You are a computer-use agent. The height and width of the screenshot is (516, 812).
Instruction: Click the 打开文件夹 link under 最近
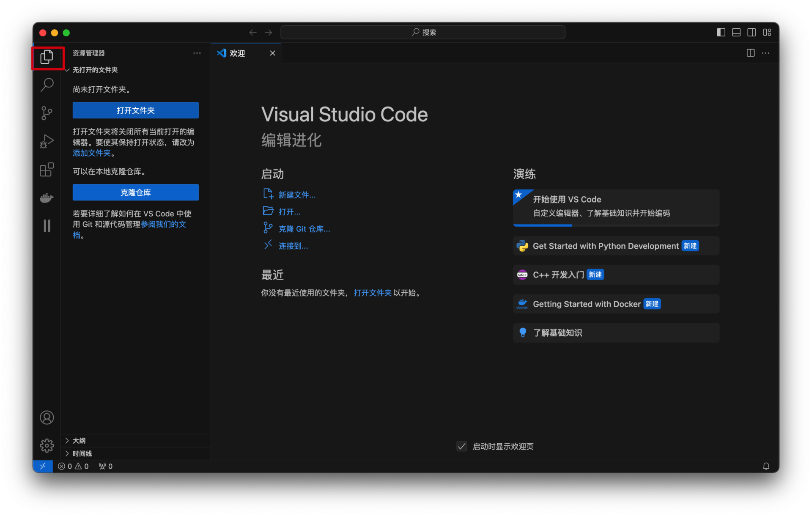[373, 293]
